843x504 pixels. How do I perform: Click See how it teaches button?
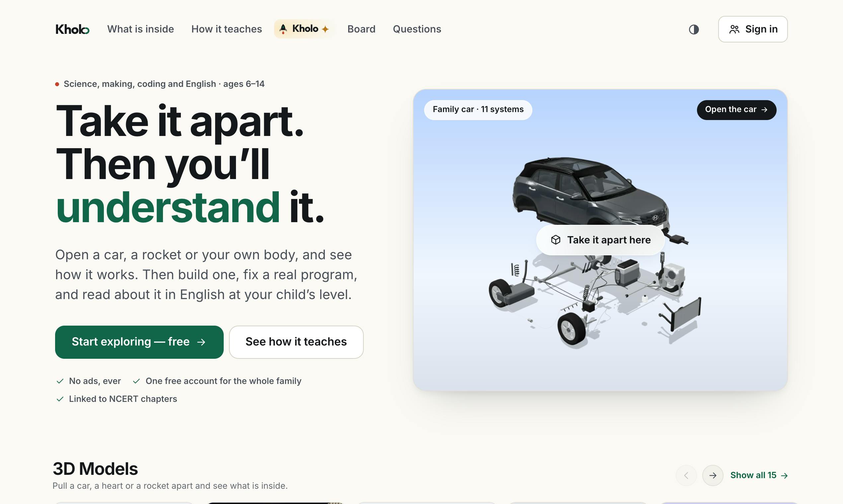pos(296,342)
